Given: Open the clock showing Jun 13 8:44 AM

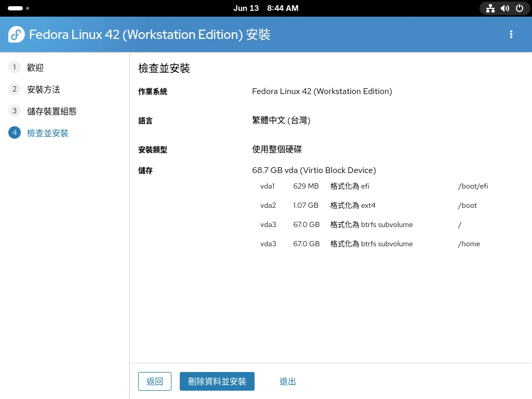Looking at the screenshot, I should (x=265, y=8).
